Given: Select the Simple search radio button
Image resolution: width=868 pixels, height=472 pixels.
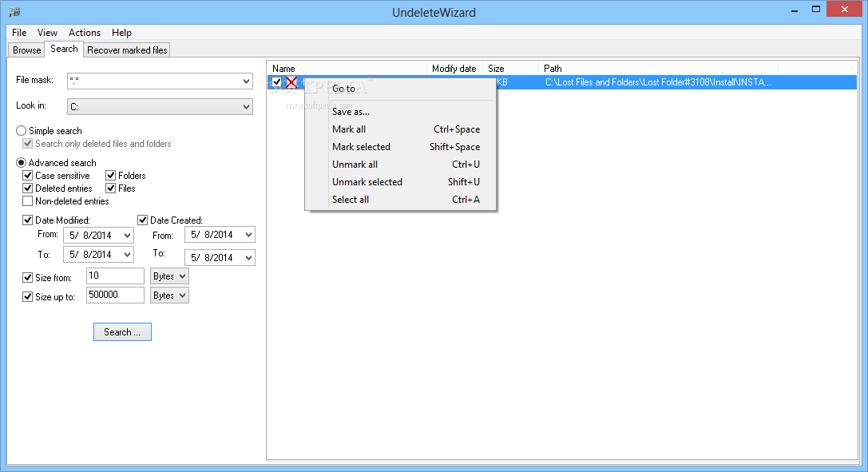Looking at the screenshot, I should point(21,131).
